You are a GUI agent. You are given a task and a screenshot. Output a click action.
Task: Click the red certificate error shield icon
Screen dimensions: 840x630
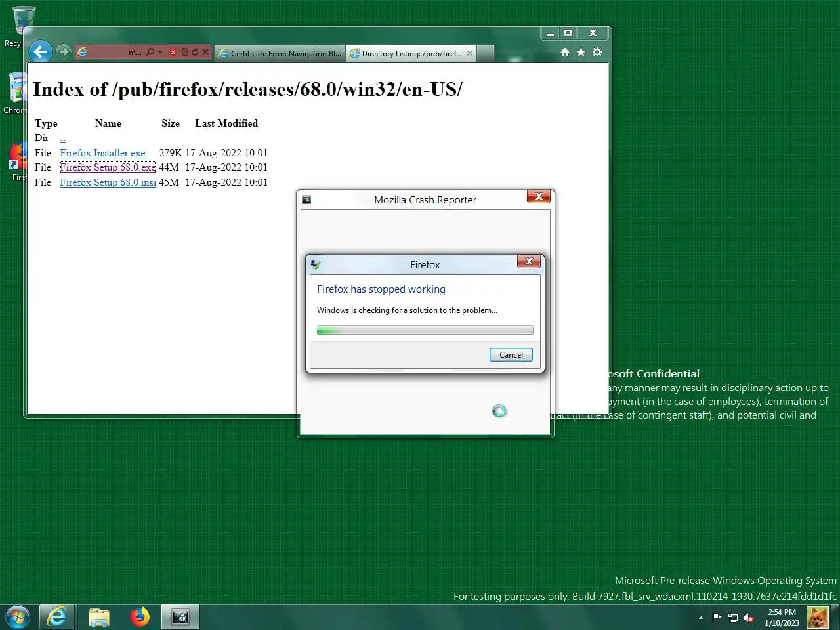click(173, 52)
